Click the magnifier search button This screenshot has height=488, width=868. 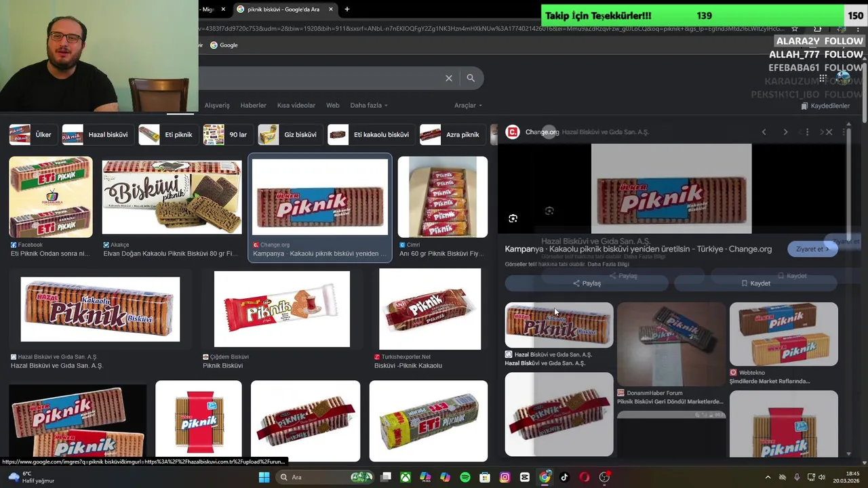click(x=471, y=78)
